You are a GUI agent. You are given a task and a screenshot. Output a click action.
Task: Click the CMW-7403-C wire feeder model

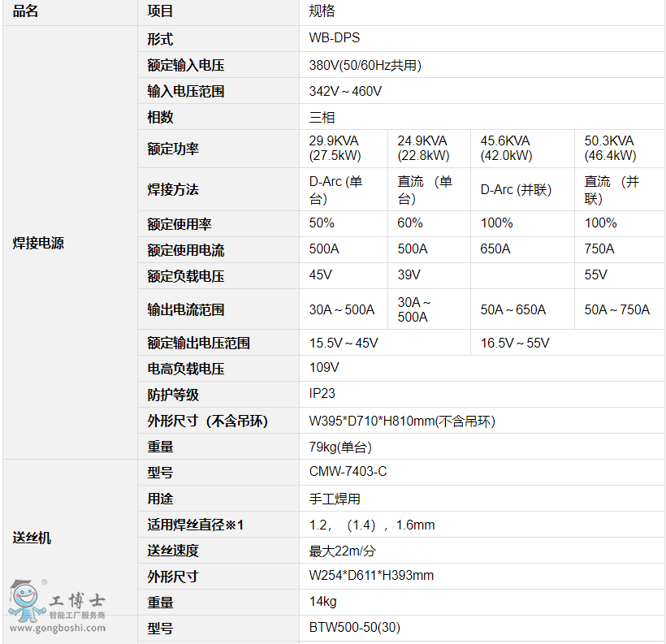tap(348, 472)
